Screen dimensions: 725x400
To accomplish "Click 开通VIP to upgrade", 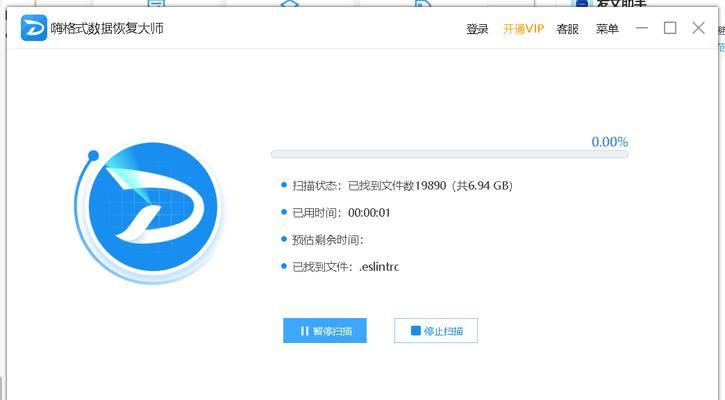I will (x=523, y=29).
